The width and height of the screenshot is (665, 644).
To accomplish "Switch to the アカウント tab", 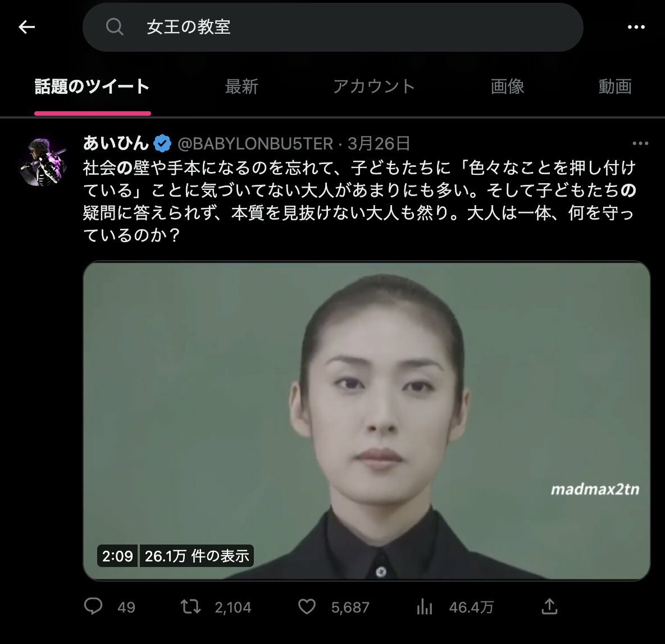I will (x=374, y=87).
